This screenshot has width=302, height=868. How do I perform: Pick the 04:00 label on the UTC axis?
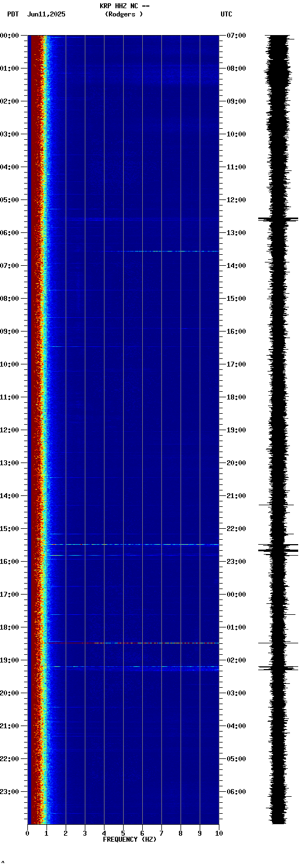236,726
